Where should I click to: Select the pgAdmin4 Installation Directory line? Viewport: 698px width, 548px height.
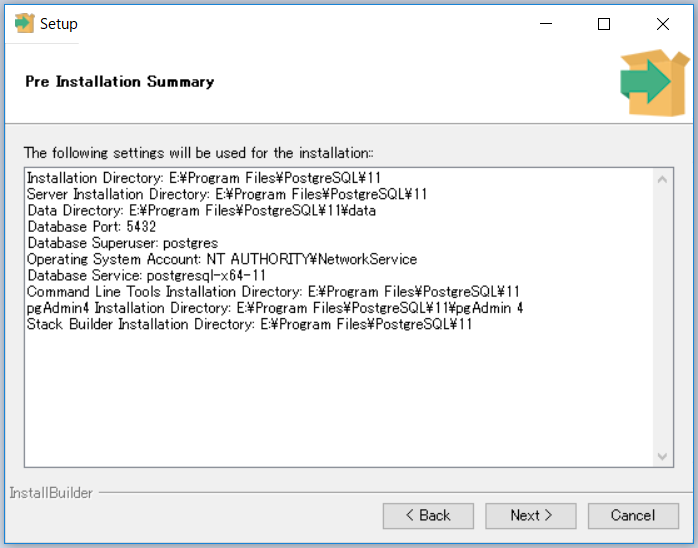click(275, 308)
